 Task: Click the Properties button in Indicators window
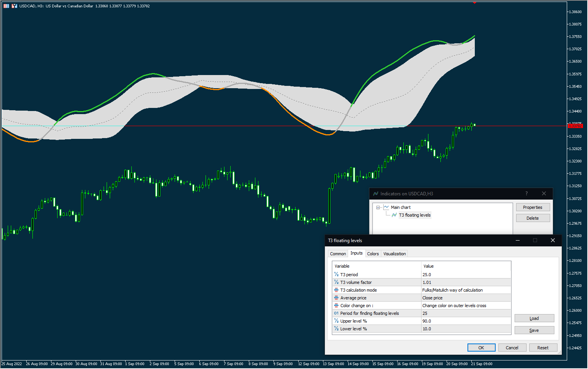click(533, 207)
